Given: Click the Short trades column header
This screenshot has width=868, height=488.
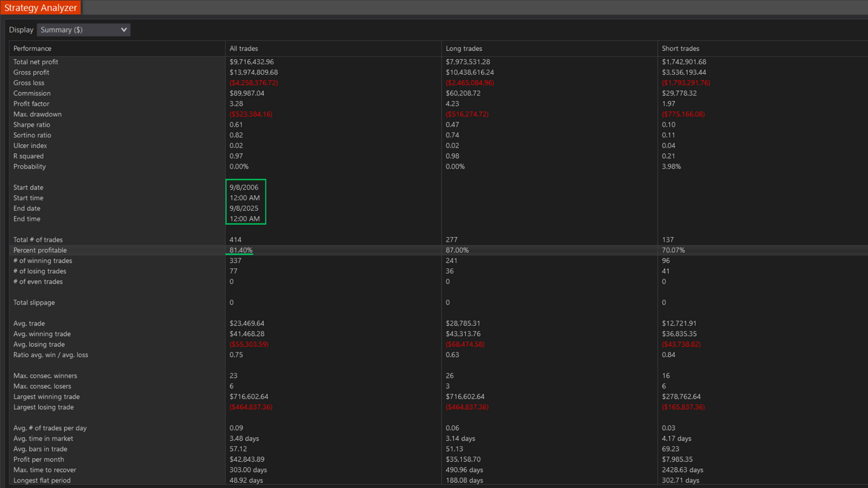Looking at the screenshot, I should point(680,49).
